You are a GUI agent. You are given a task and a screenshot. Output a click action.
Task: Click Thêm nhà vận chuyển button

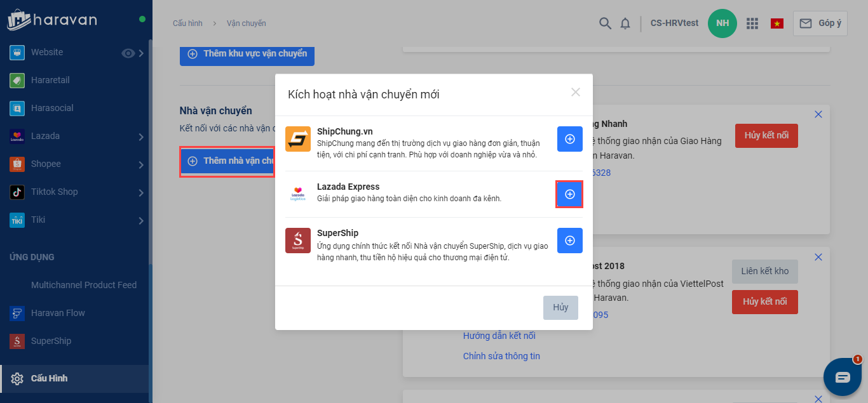tap(227, 161)
